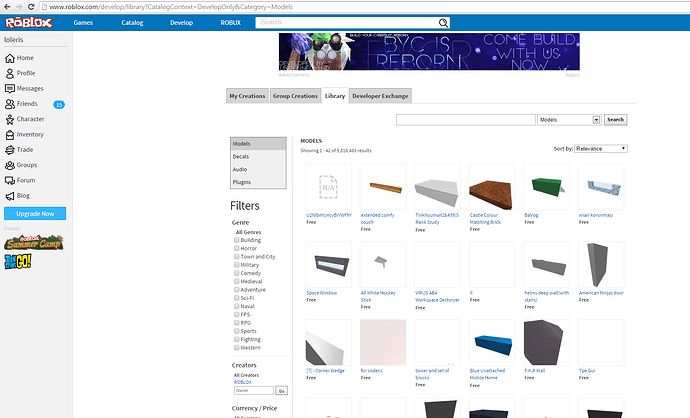Open the Teen Titans GO event logo
This screenshot has height=418, width=690.
point(18,261)
